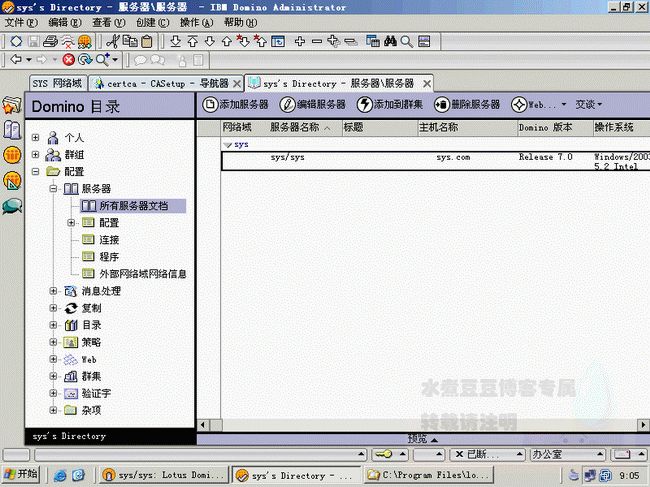650x487 pixels.
Task: Click the new document icon at toolbar start
Action: click(16, 41)
